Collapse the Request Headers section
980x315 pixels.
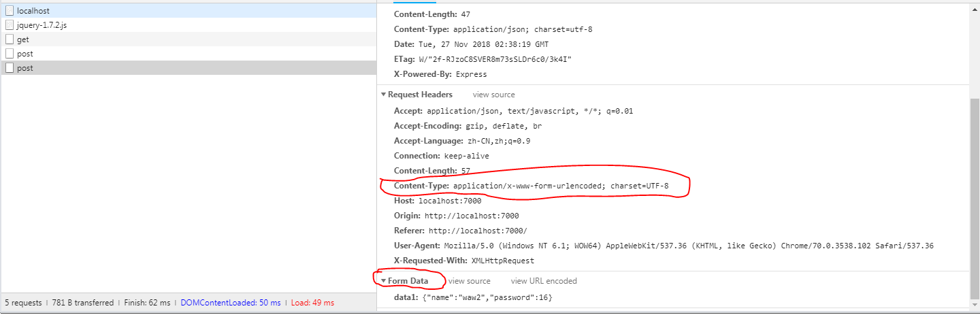click(x=384, y=95)
